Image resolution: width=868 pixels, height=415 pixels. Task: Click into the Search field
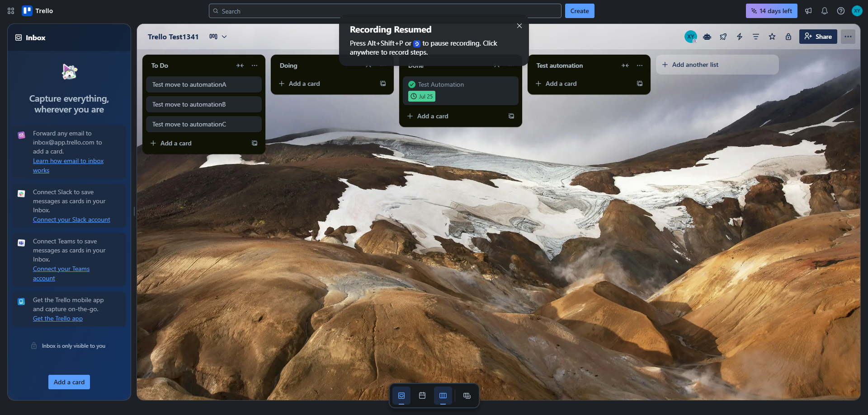coord(385,11)
